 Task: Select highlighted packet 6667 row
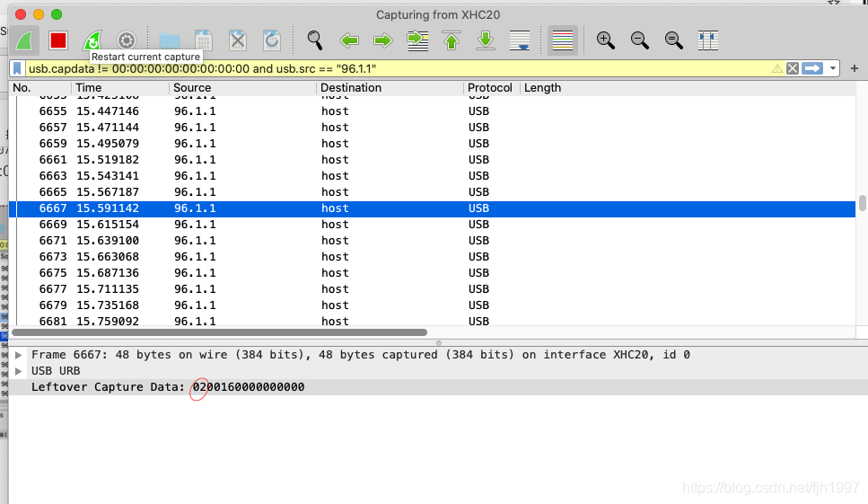[x=432, y=208]
